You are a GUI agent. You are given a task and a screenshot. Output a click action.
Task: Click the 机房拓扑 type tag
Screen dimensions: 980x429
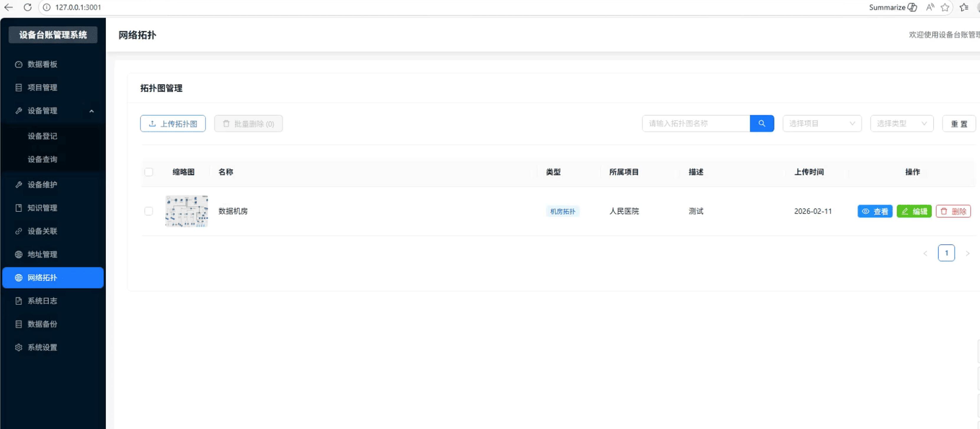[563, 211]
